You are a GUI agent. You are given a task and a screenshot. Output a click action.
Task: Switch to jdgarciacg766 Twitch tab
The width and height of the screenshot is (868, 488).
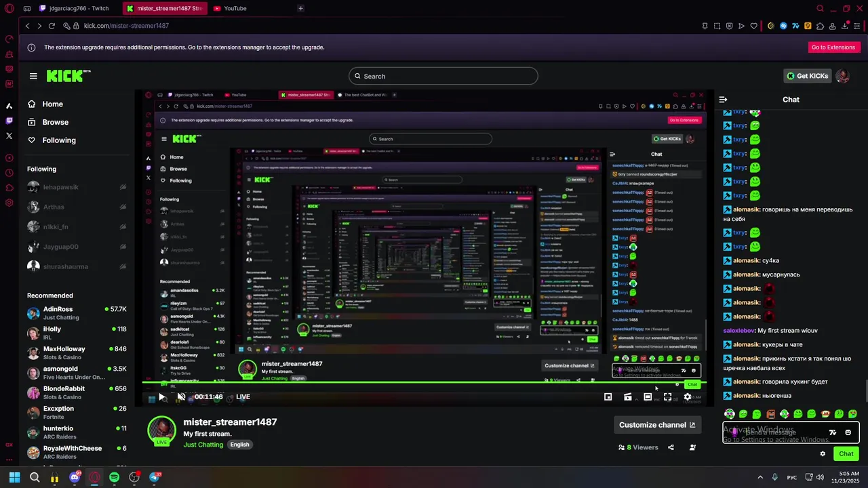coord(74,9)
